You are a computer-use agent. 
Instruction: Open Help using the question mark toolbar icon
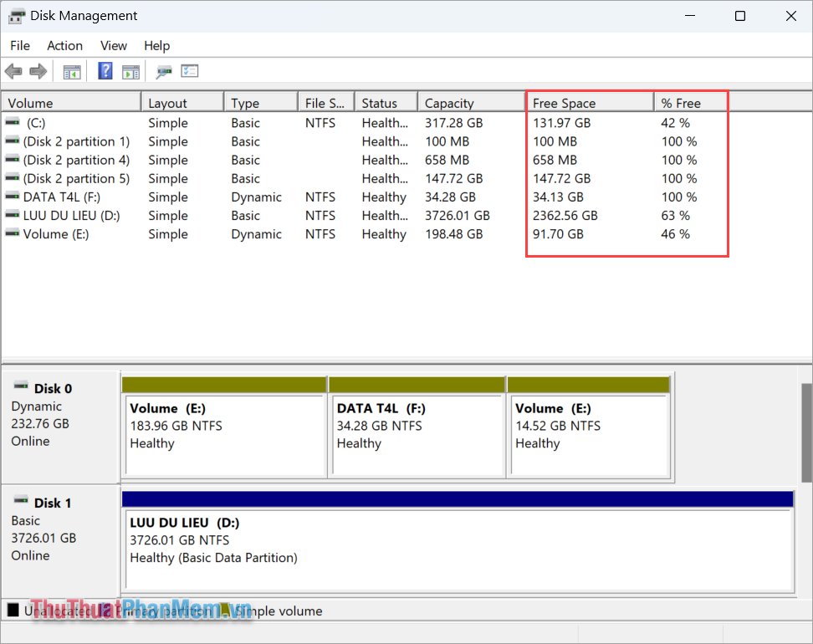point(105,71)
